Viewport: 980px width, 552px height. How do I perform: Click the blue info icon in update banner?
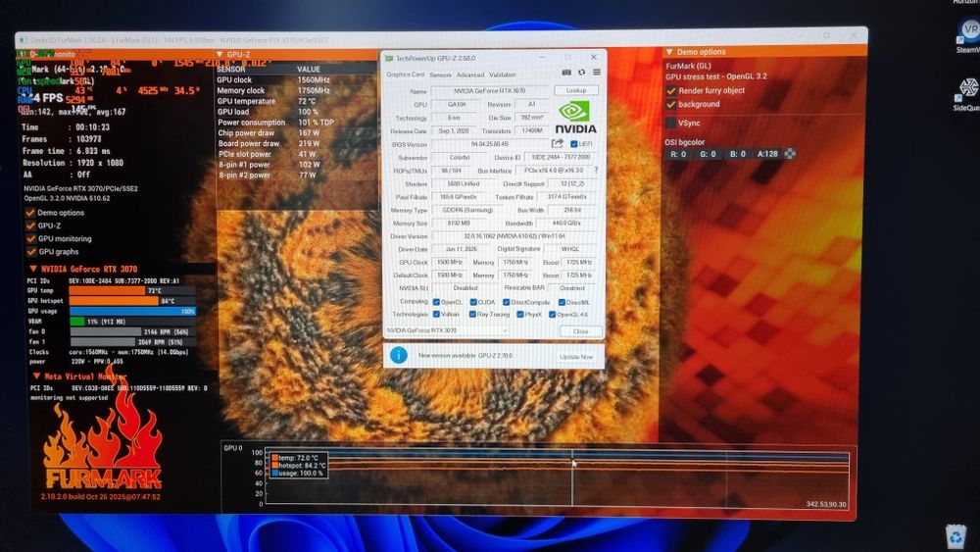pyautogui.click(x=399, y=355)
